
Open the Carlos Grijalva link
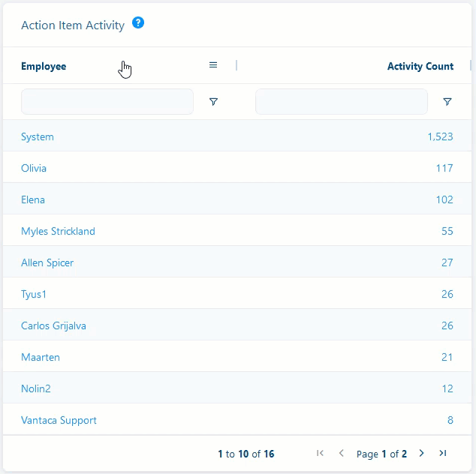coord(53,325)
